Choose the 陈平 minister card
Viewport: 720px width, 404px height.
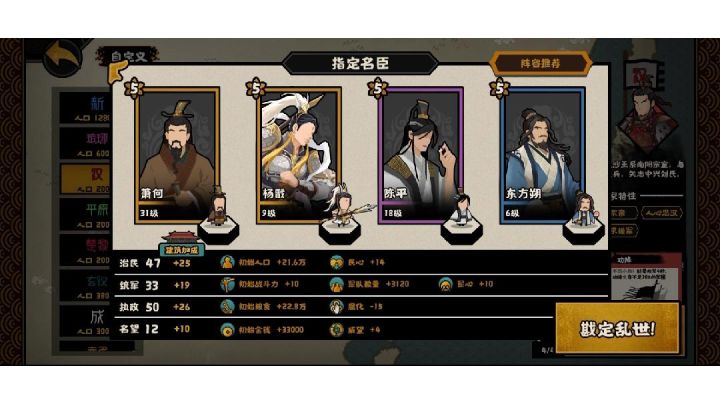point(421,155)
